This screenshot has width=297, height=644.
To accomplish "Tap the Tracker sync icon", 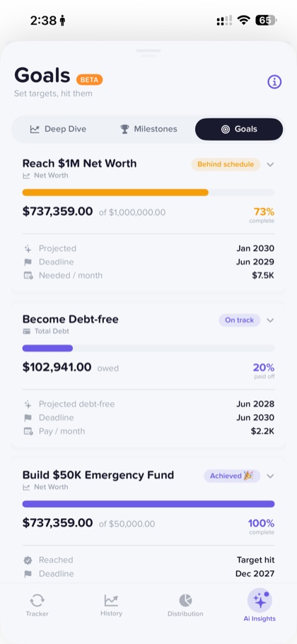I will 37,600.
